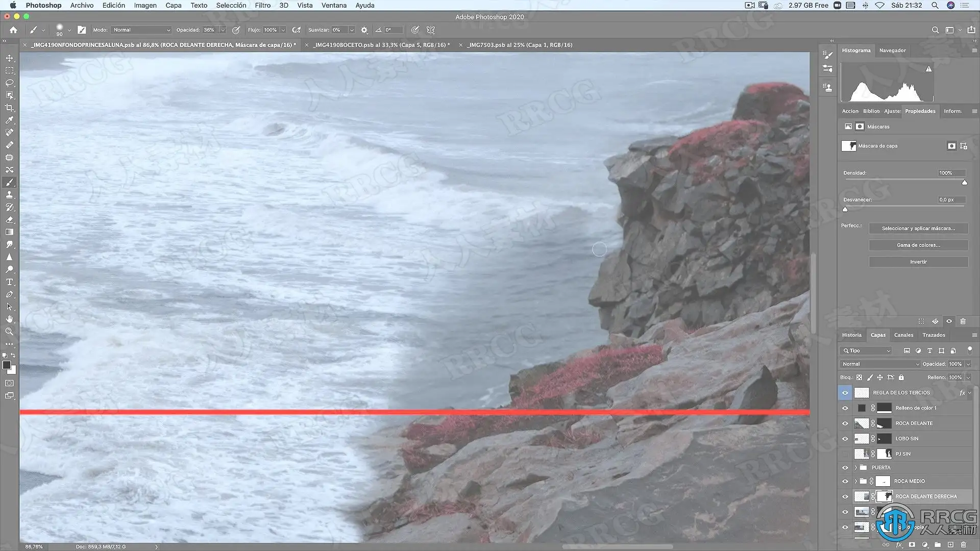980x551 pixels.
Task: Select the Lasso tool
Action: (9, 83)
